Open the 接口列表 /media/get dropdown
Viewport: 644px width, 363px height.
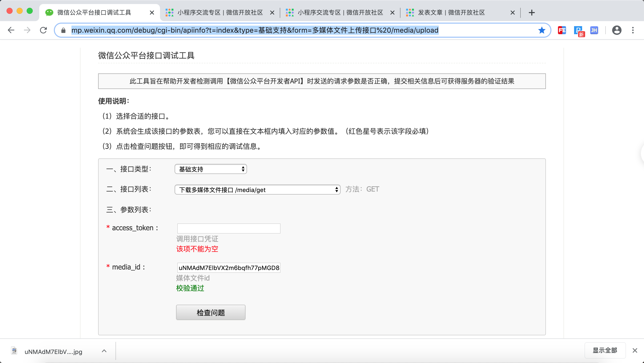[x=257, y=190]
